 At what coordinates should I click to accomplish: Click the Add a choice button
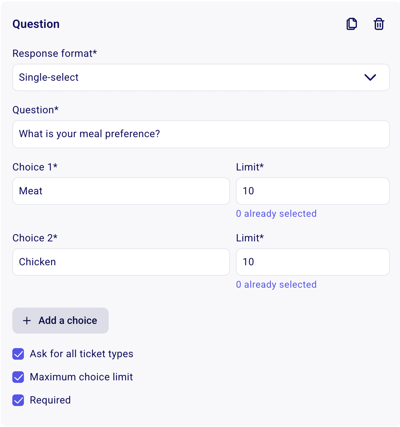point(60,321)
